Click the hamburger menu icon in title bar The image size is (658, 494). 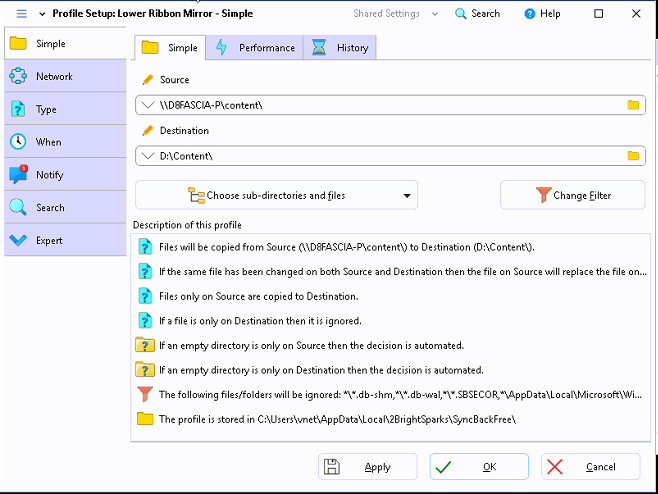(x=21, y=14)
